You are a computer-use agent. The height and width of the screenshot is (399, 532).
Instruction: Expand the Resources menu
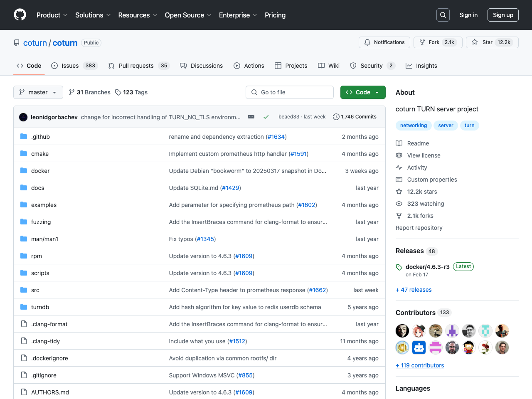138,15
